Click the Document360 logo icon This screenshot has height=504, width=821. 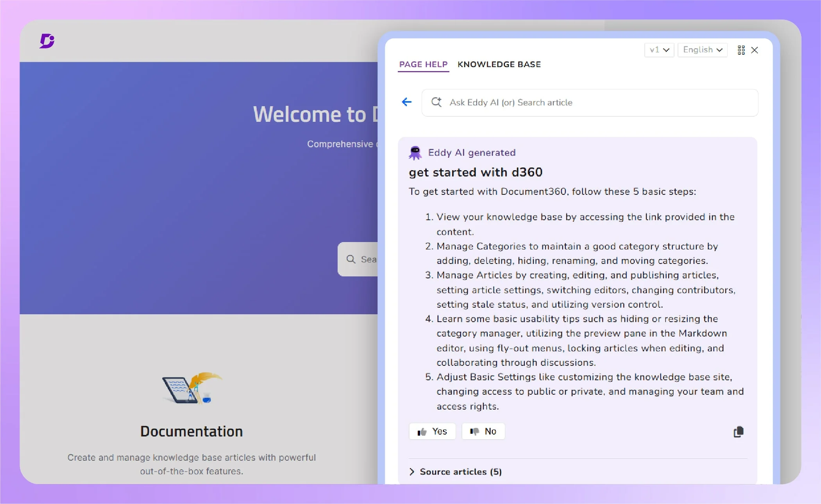point(47,41)
